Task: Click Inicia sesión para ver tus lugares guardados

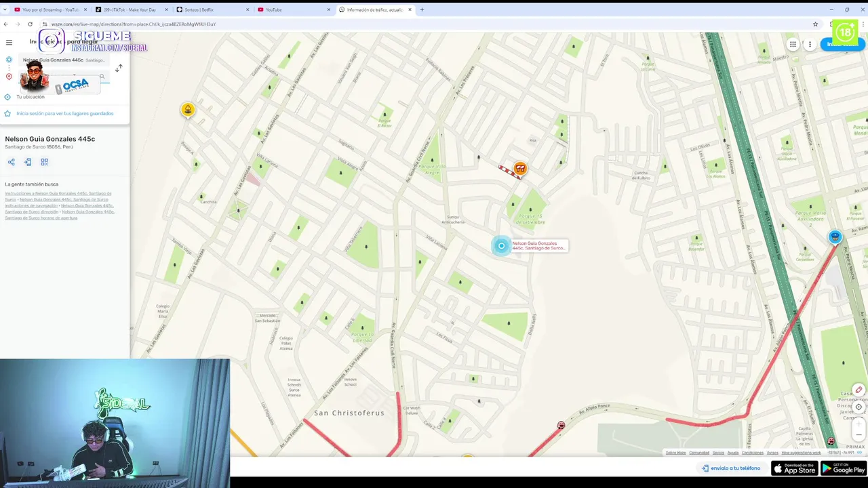Action: tap(65, 113)
